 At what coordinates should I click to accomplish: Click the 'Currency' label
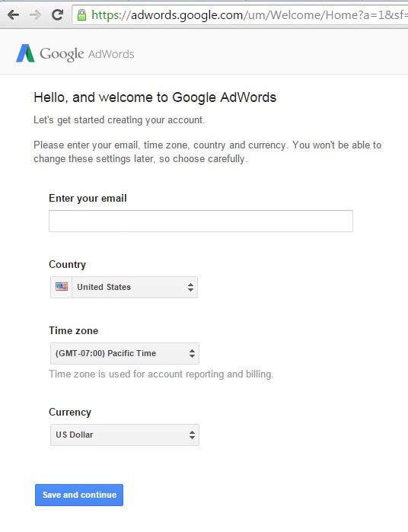pos(70,412)
